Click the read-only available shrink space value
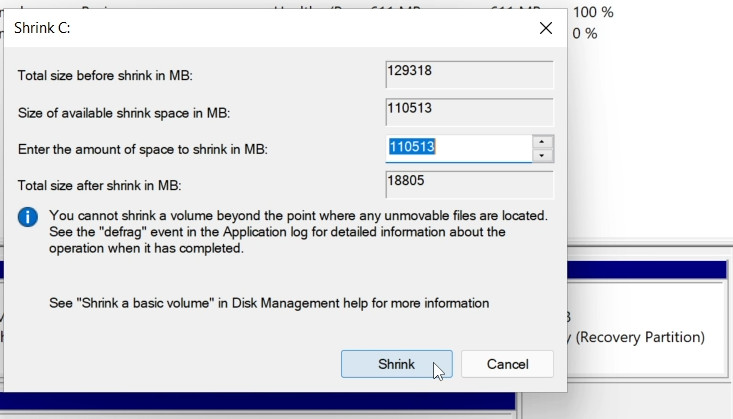Image resolution: width=733 pixels, height=419 pixels. click(469, 111)
